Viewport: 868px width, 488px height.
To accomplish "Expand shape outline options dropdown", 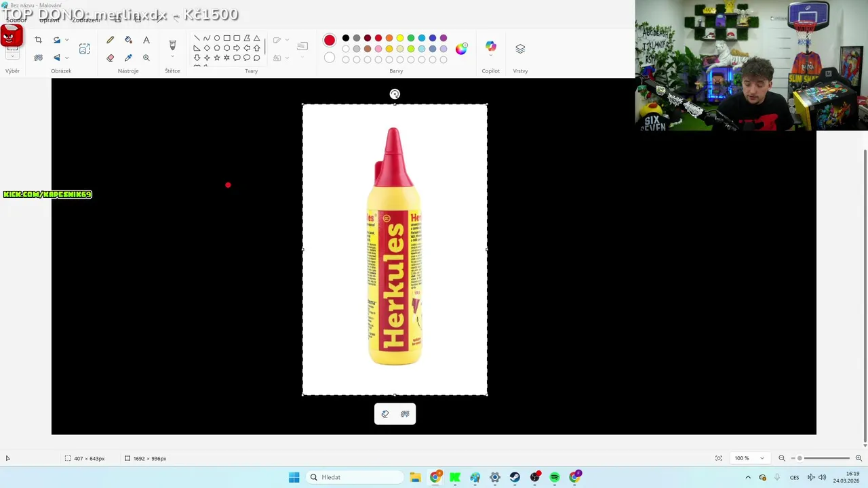I will tap(286, 40).
